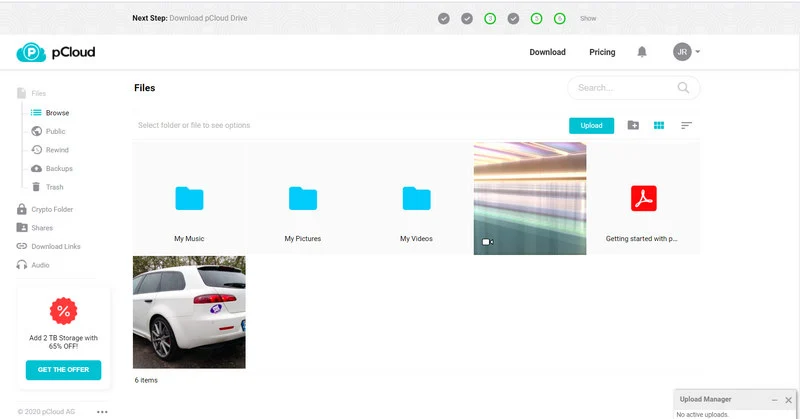Click the '6 items' count text
800x419 pixels.
pyautogui.click(x=146, y=380)
